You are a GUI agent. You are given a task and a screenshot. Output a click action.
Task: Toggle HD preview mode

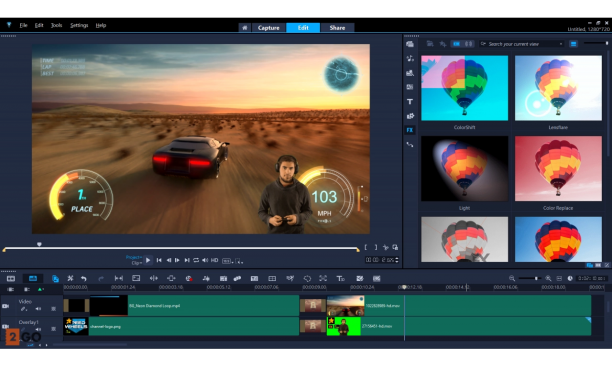click(215, 260)
